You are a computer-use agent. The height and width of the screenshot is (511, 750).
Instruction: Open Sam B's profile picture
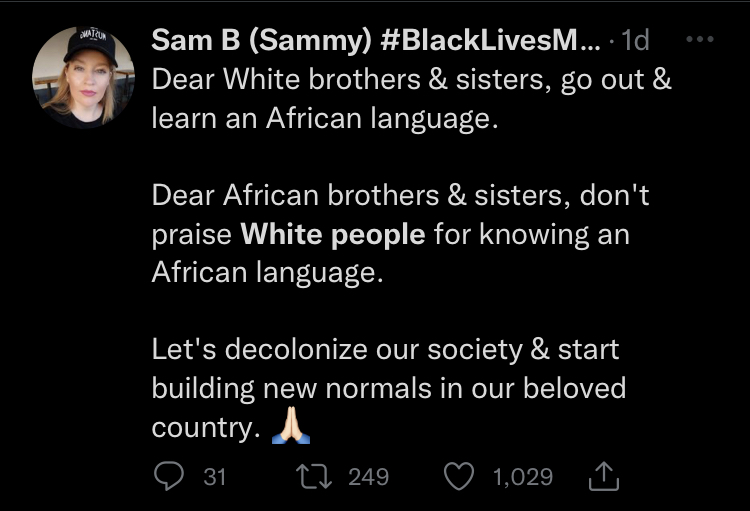tap(82, 78)
